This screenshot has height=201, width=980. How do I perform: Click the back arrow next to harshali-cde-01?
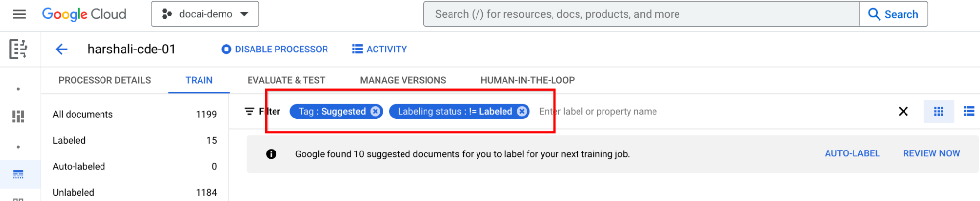(61, 49)
